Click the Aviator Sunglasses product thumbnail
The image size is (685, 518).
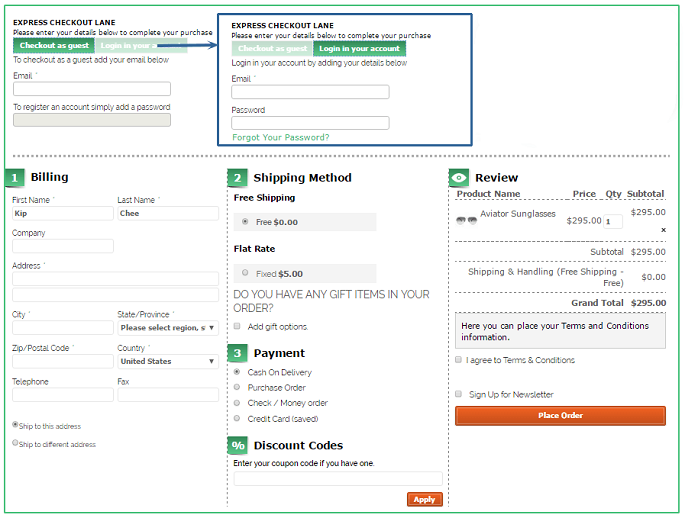pyautogui.click(x=466, y=220)
